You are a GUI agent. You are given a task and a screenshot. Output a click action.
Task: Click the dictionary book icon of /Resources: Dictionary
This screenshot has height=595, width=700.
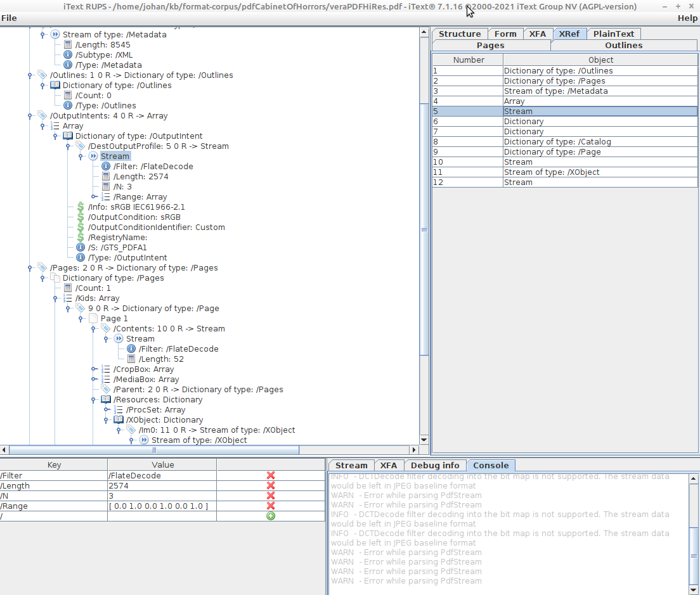click(106, 399)
